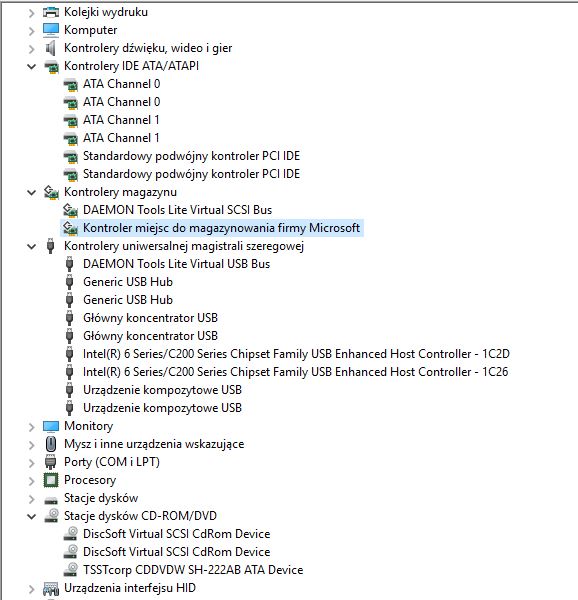Expand the Stacje dysków category
This screenshot has width=578, height=600.
(x=32, y=499)
